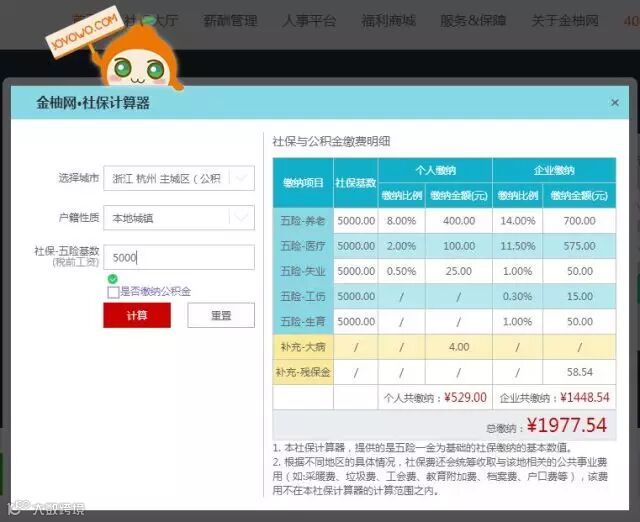Open the 关于金柚网 menu item
Screen dimensions: 640x522
565,20
